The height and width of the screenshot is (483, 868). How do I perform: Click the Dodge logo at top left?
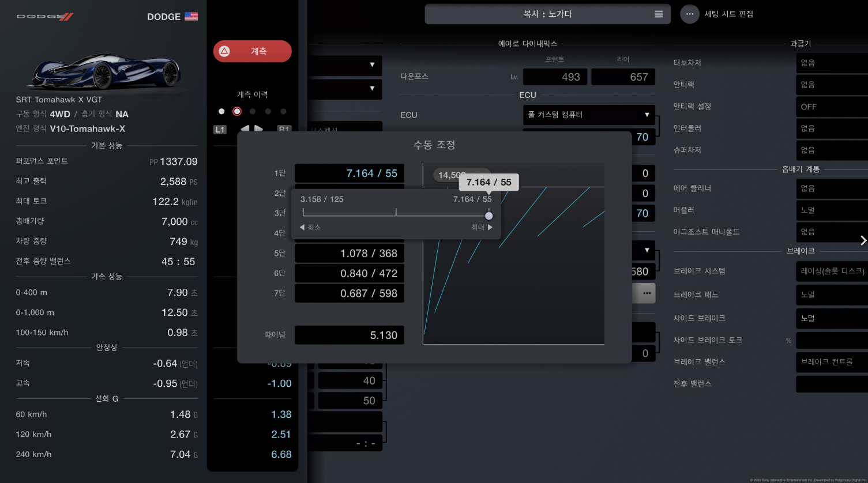(45, 17)
